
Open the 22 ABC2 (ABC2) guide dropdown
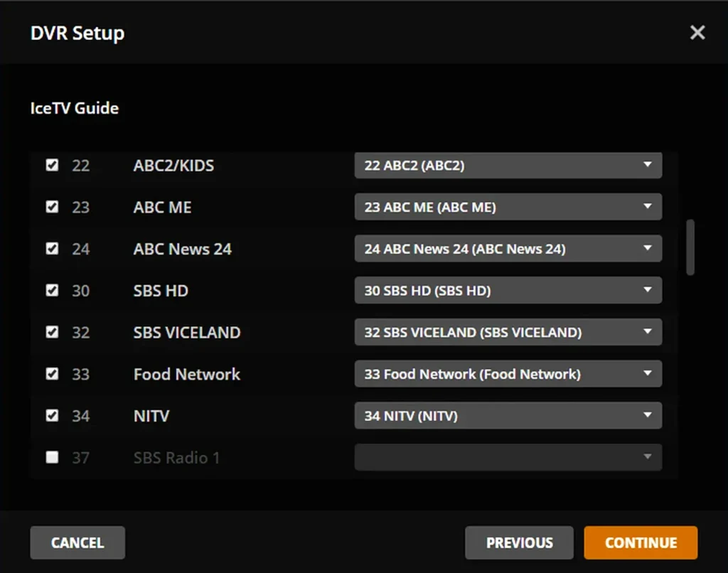(508, 165)
